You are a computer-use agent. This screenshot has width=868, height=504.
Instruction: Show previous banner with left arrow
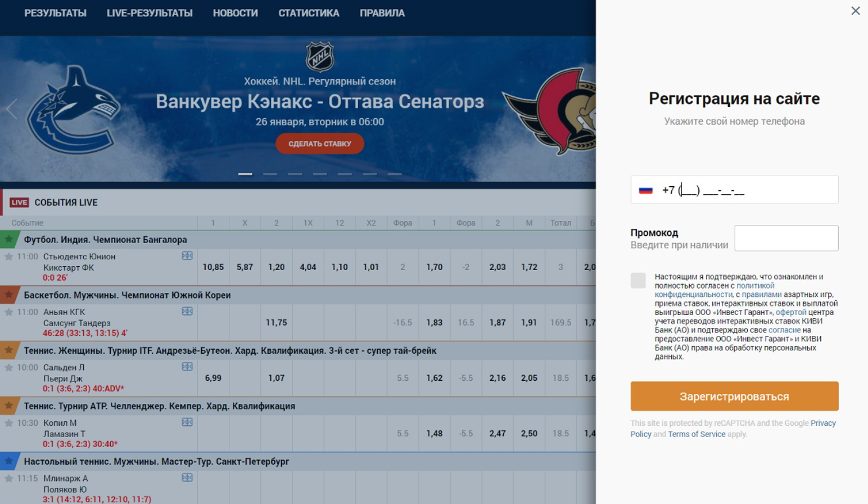(x=11, y=109)
